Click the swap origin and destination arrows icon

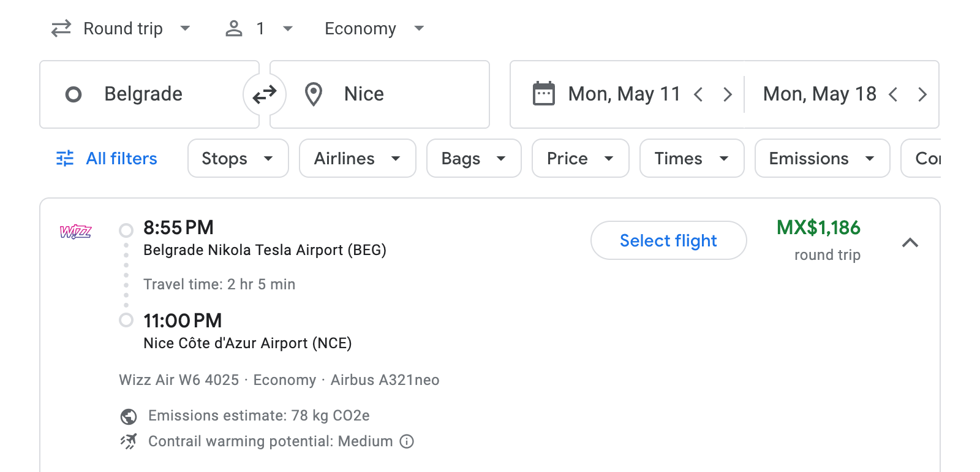tap(264, 94)
